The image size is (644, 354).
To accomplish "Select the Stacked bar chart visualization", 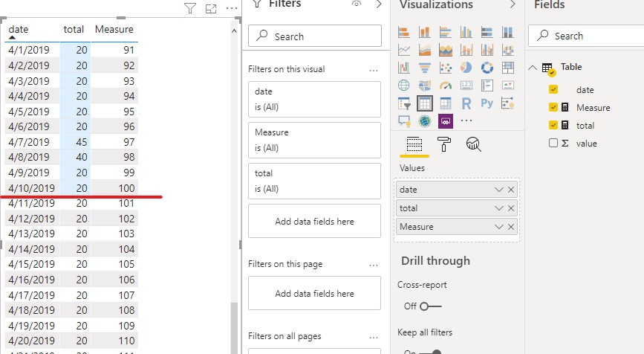I will click(404, 32).
